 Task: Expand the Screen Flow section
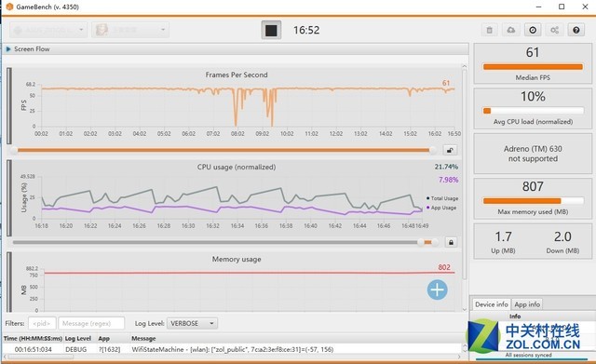pos(8,49)
